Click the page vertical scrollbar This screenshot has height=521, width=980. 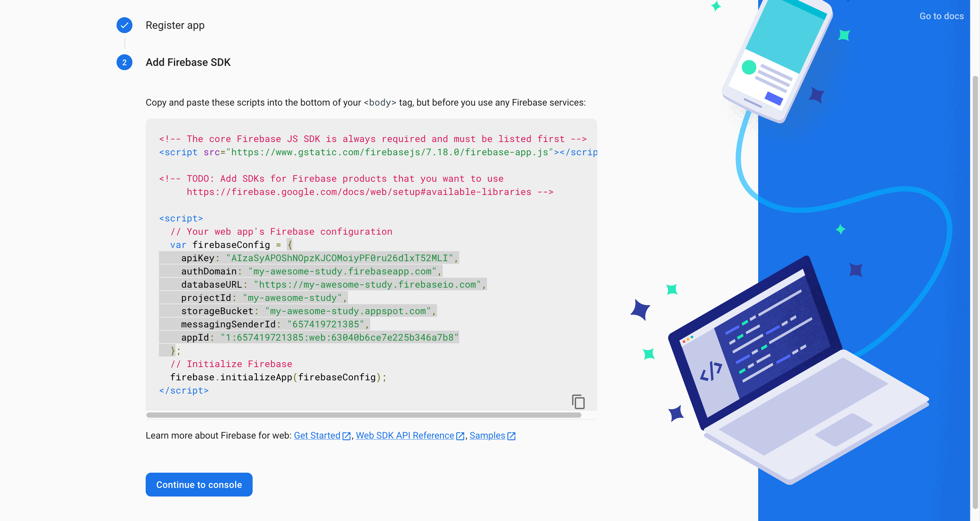pos(975,292)
